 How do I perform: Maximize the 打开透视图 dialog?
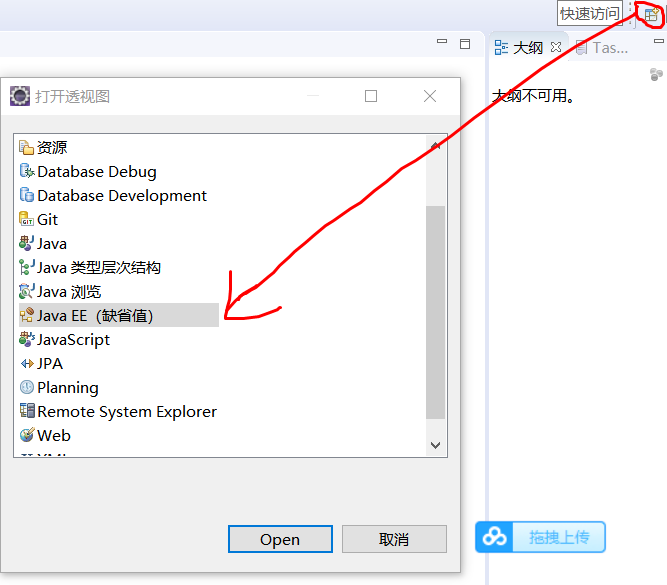(x=371, y=96)
